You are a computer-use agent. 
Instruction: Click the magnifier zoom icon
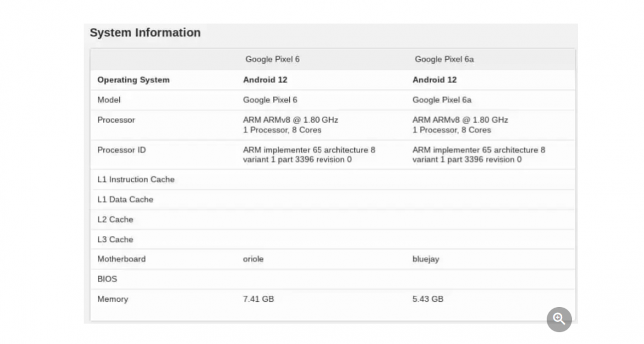point(559,320)
